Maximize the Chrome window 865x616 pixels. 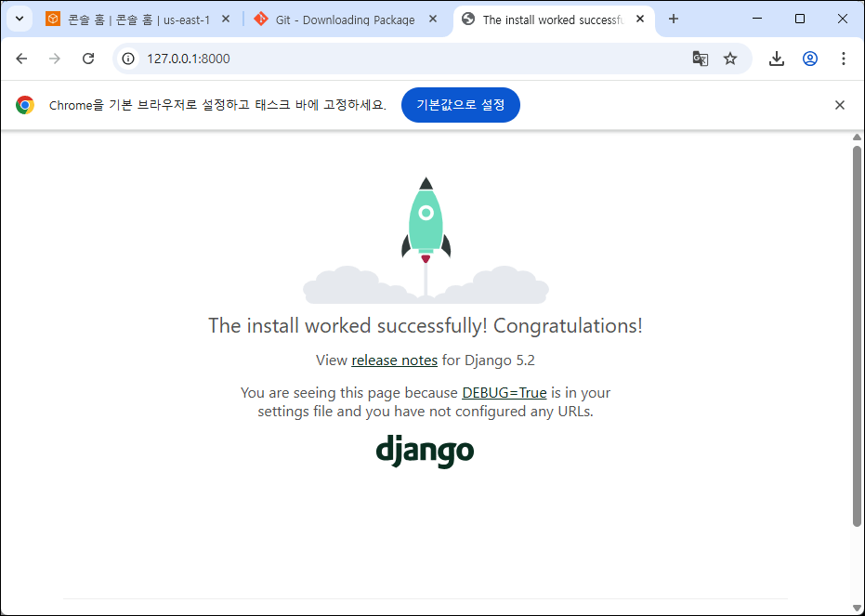pyautogui.click(x=800, y=19)
